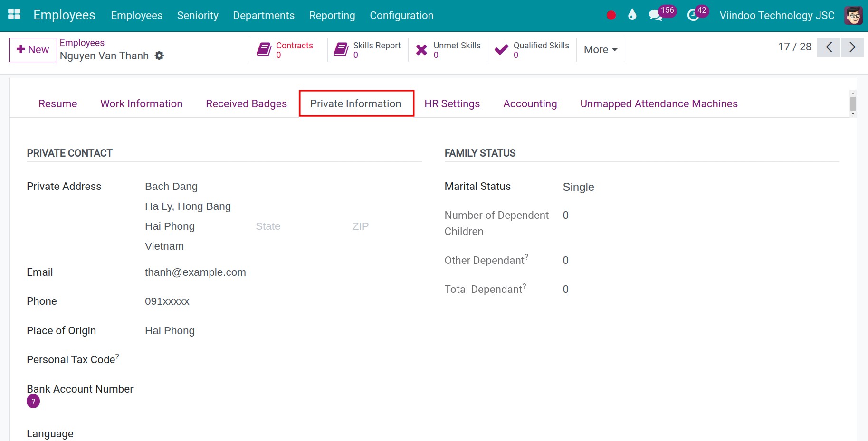Open the Unmapped Attendance Machines tab
The height and width of the screenshot is (441, 868).
[x=659, y=103]
